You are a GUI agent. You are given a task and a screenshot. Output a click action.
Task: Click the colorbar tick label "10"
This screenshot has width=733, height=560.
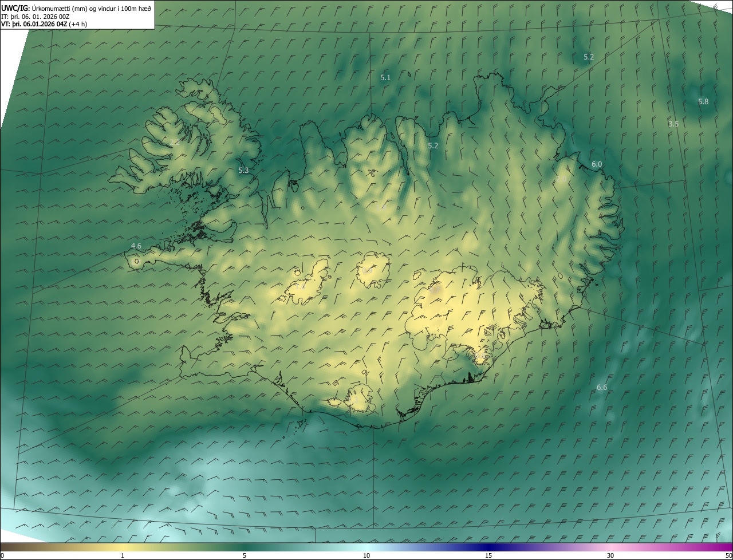pos(366,555)
